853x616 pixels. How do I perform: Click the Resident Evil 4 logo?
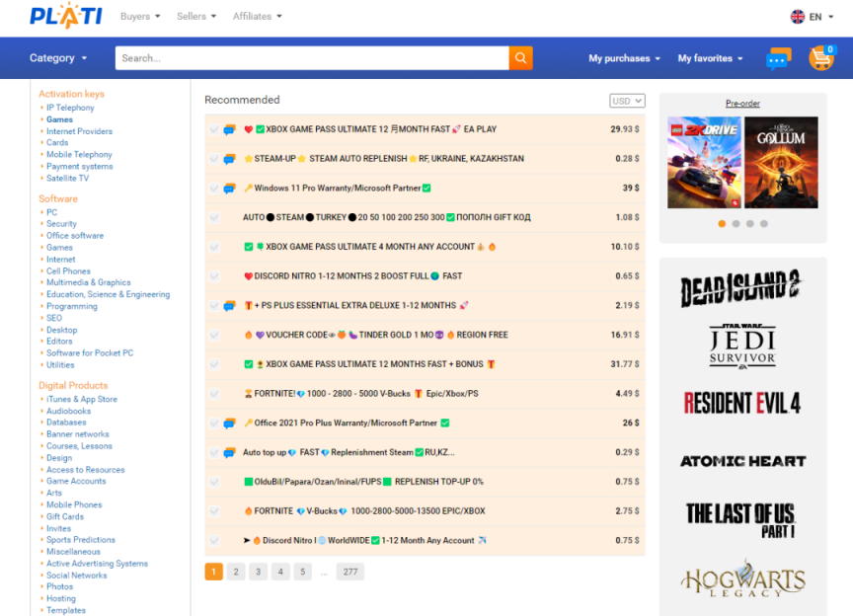[x=742, y=403]
